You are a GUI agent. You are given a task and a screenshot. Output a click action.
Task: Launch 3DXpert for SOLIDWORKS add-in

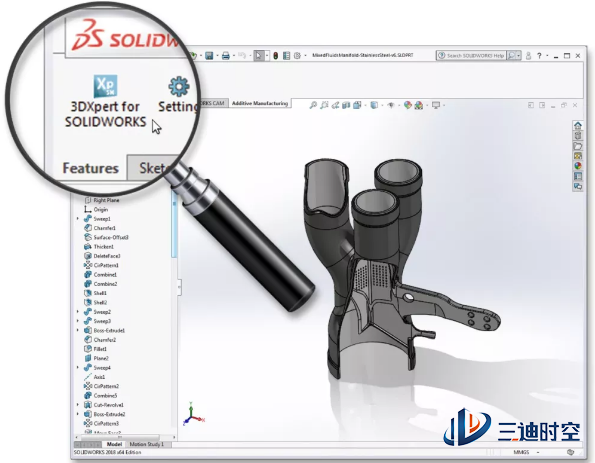click(105, 101)
